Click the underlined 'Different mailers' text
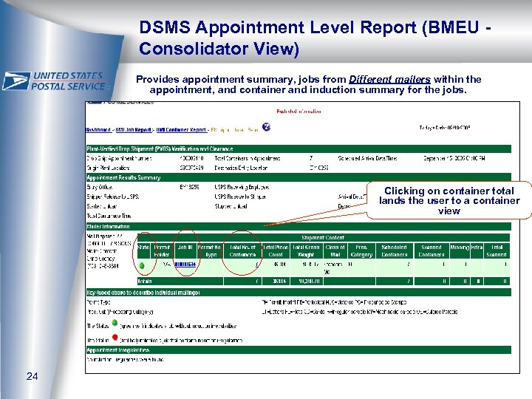 tap(389, 79)
